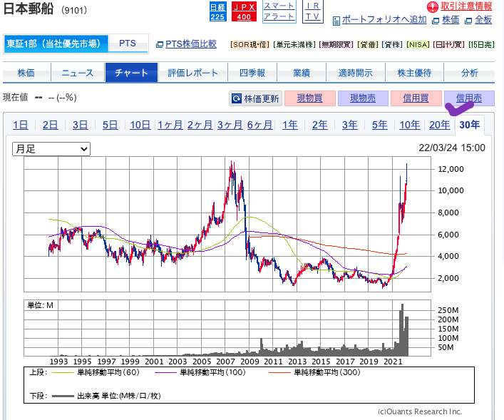The width and height of the screenshot is (504, 420).
Task: Click the [SOR現・信] label
Action: click(250, 45)
